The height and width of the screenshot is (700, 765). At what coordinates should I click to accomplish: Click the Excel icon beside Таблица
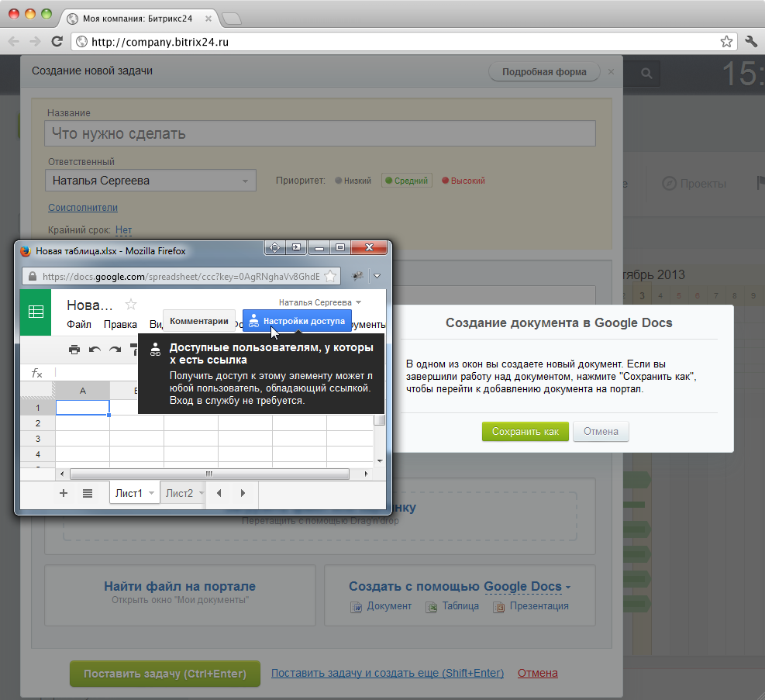[431, 607]
